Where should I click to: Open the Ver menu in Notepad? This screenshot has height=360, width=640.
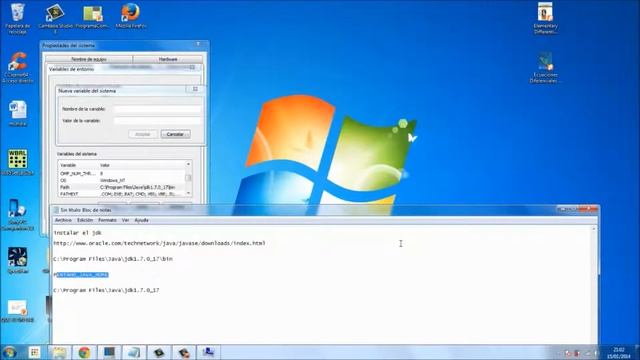coord(125,220)
